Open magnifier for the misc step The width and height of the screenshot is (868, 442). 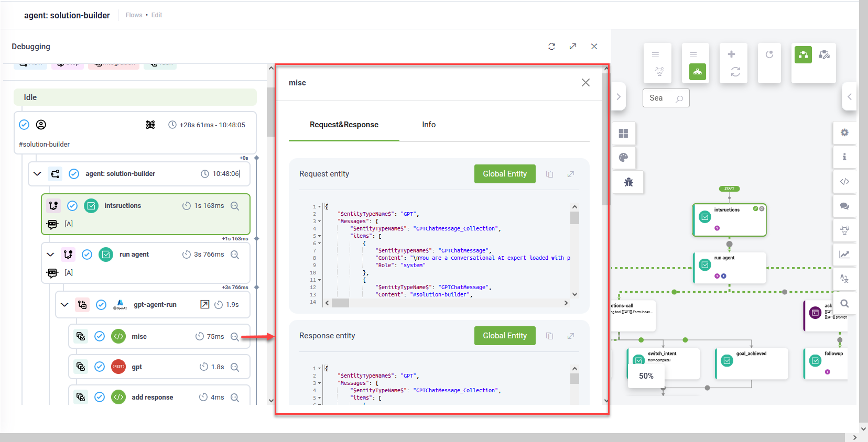[235, 337]
